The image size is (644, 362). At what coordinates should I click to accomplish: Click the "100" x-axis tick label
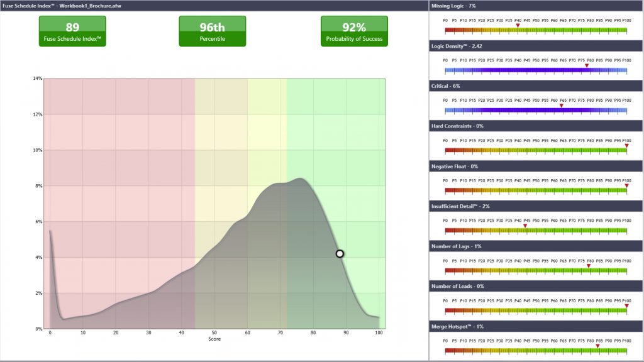click(379, 333)
